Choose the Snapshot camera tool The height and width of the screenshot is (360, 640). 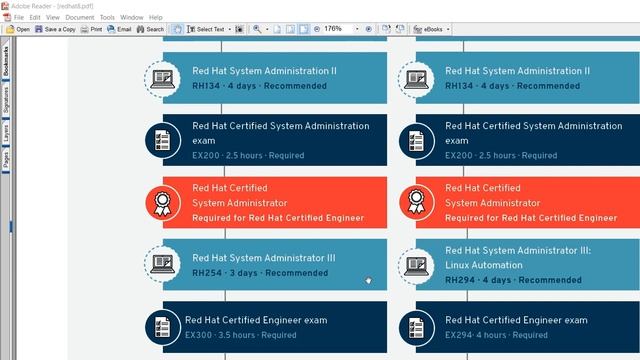click(240, 29)
